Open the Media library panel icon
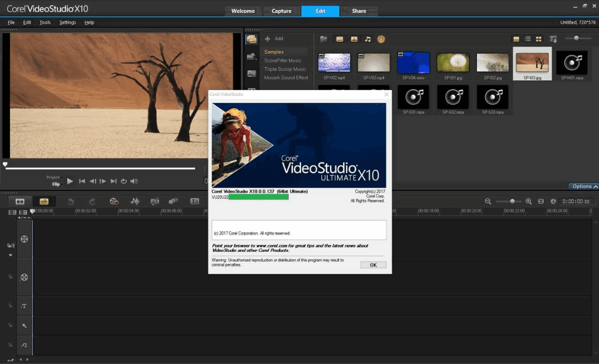599x364 pixels. [251, 40]
